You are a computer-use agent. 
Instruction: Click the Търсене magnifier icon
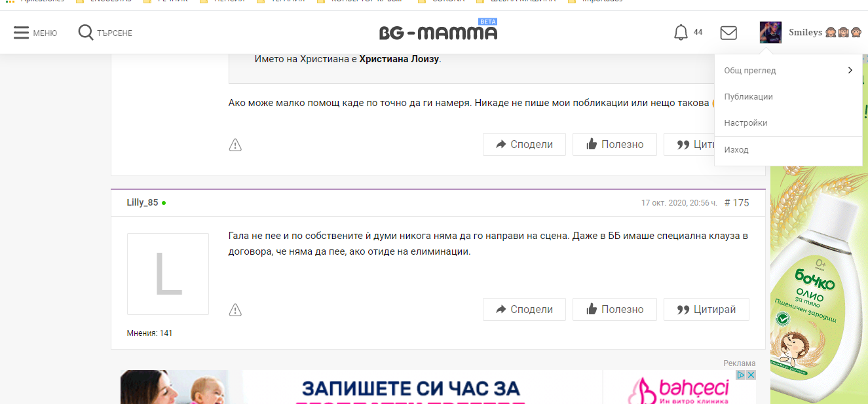[86, 33]
